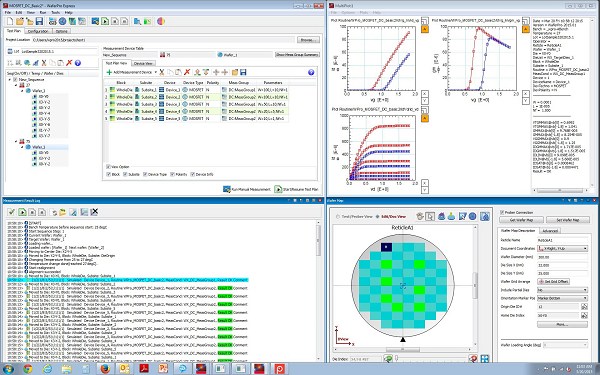Switch to Advanced tab in Wafer Map
Screen dimensions: 600x375
549,231
